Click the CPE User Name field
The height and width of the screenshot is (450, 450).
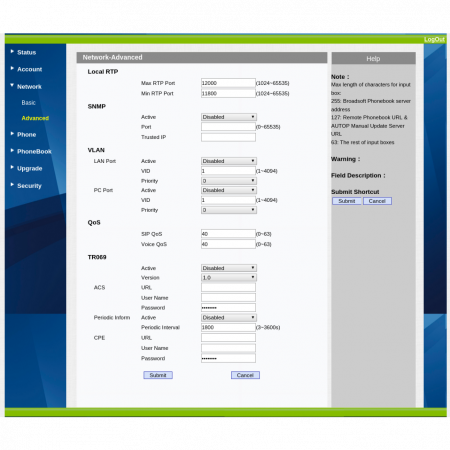pos(228,348)
